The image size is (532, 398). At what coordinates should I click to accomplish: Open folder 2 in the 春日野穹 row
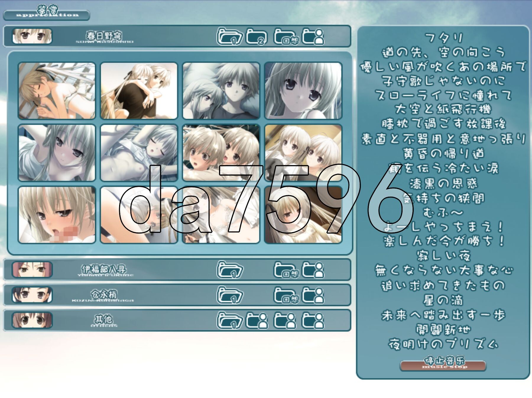tap(257, 37)
